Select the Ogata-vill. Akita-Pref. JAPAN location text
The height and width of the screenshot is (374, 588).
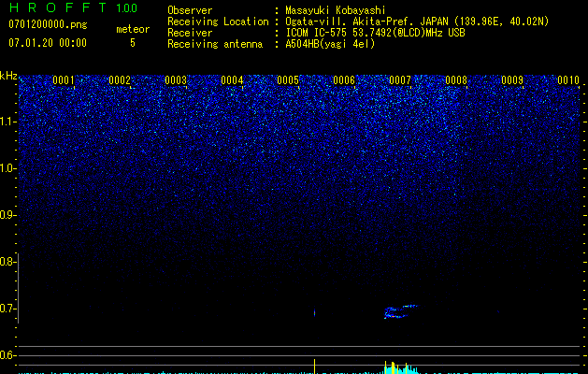click(417, 22)
